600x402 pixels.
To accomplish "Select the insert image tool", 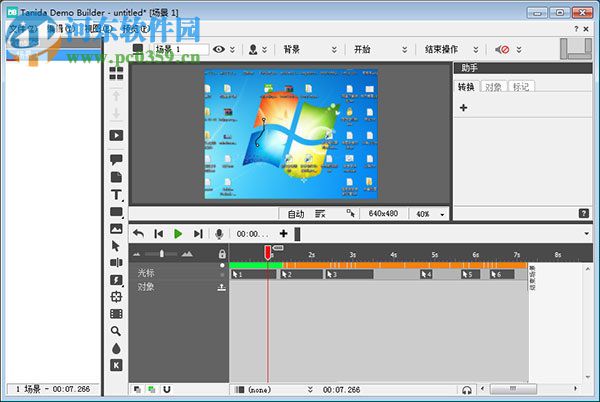I will tap(116, 229).
